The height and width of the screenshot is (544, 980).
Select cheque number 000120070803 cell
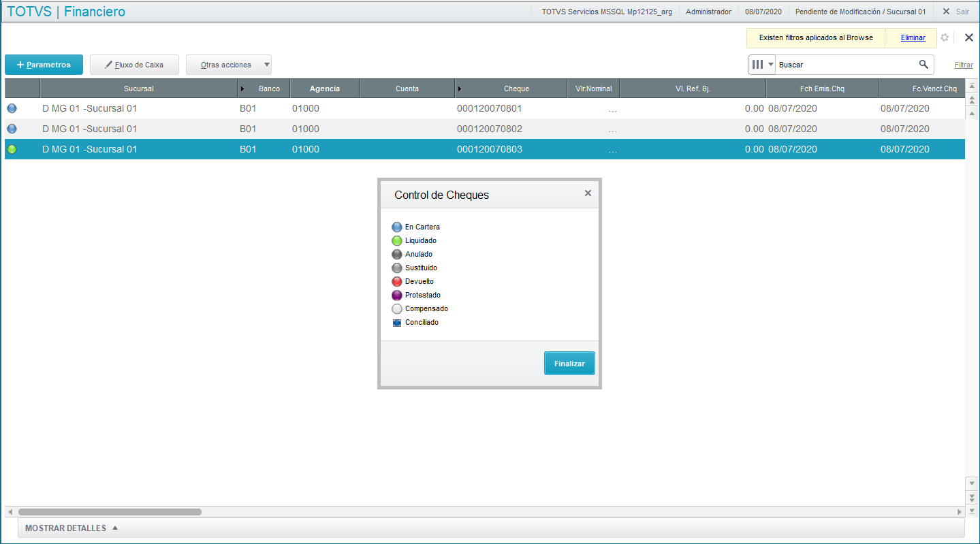click(x=511, y=149)
